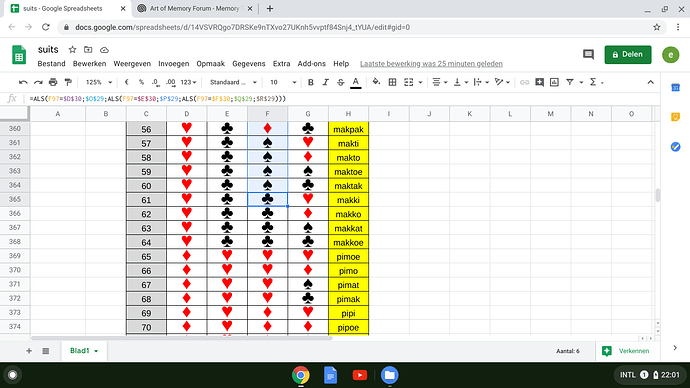Open the 125% zoom dropdown

pos(99,82)
